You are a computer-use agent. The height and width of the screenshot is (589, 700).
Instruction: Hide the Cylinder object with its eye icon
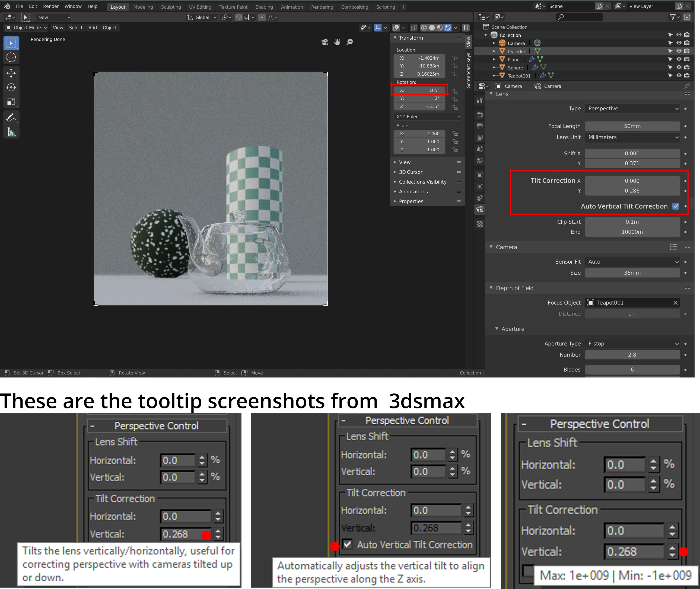coord(679,51)
